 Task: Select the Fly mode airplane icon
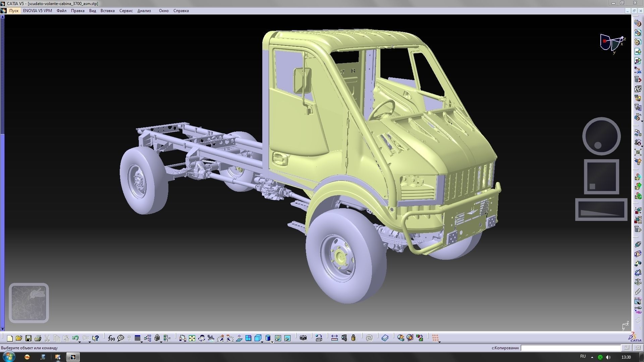211,338
